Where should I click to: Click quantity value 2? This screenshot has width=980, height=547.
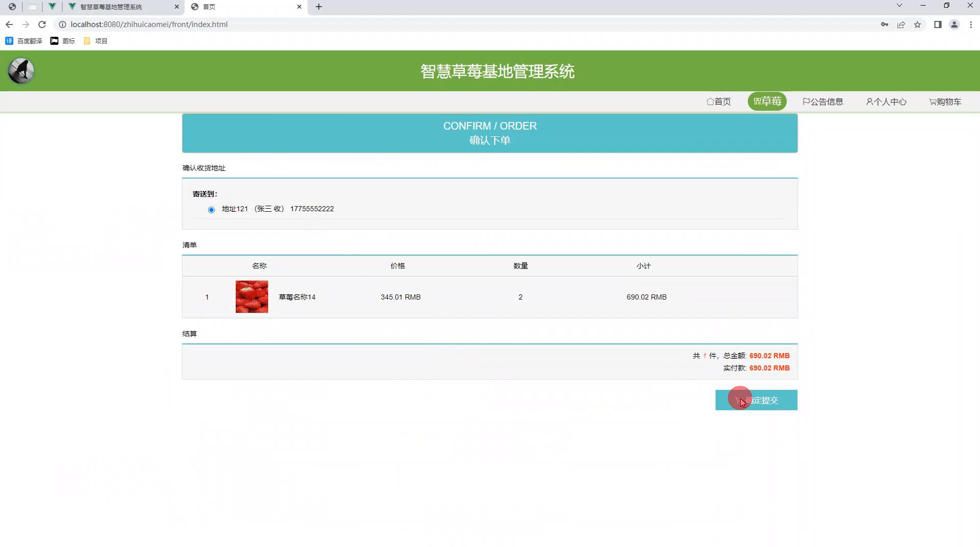521,297
